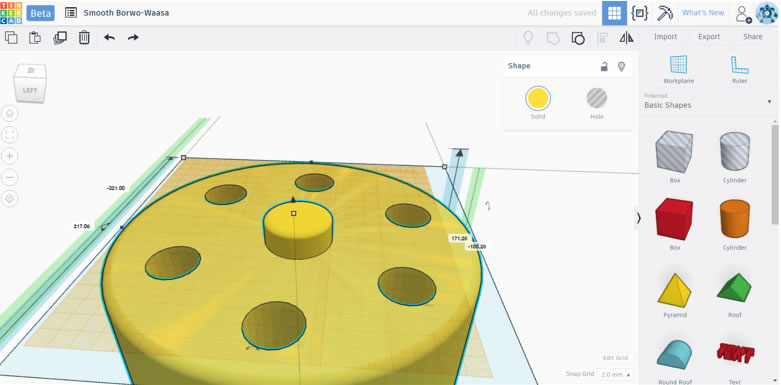Open the Align tool
This screenshot has height=385, width=781.
602,38
